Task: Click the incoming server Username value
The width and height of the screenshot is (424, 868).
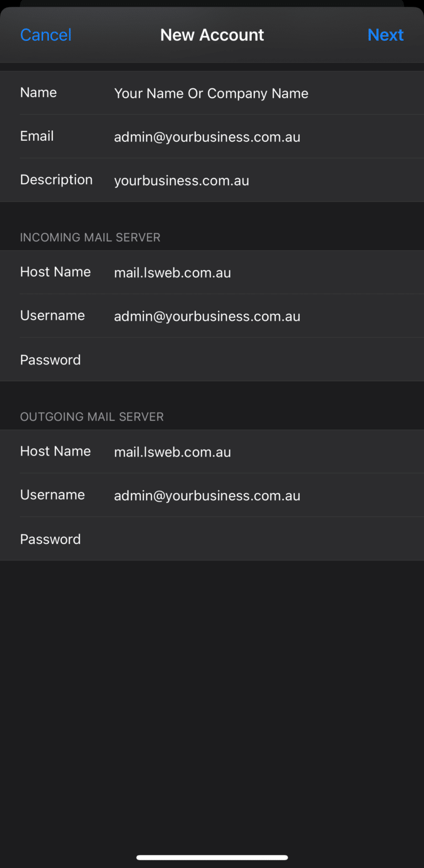Action: (x=207, y=316)
